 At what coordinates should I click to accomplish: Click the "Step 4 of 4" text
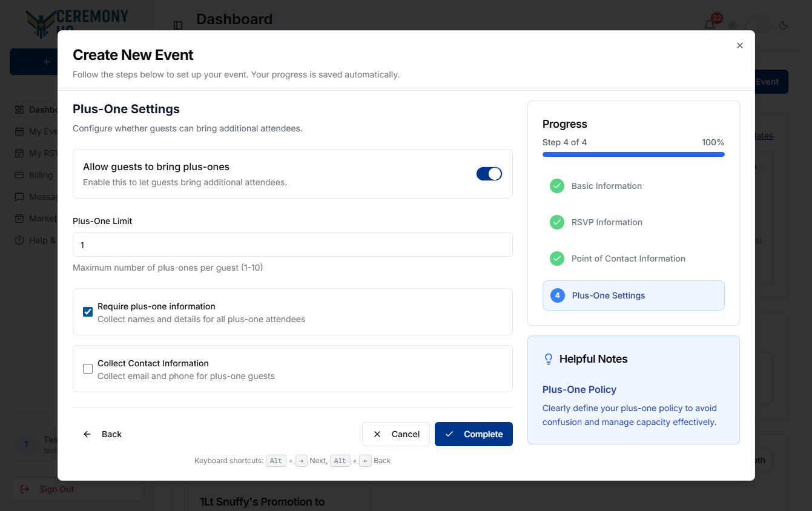point(564,142)
